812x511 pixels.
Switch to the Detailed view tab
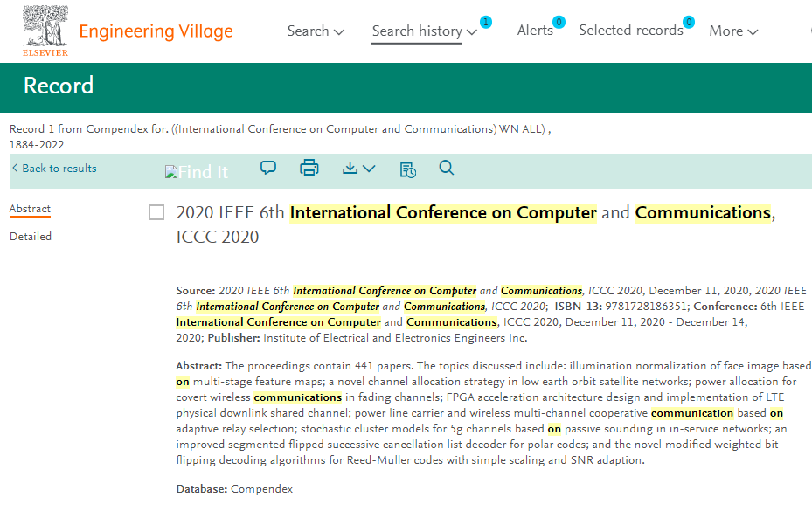coord(31,237)
